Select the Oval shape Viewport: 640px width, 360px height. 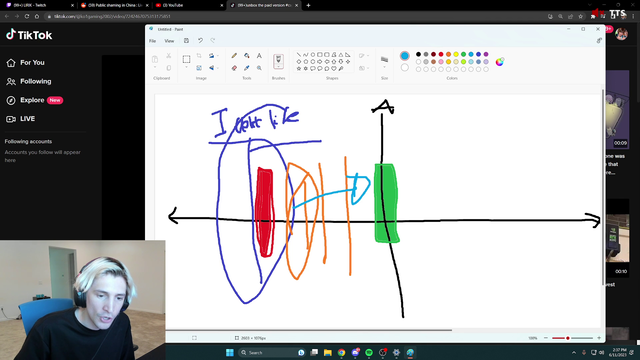coord(313,54)
